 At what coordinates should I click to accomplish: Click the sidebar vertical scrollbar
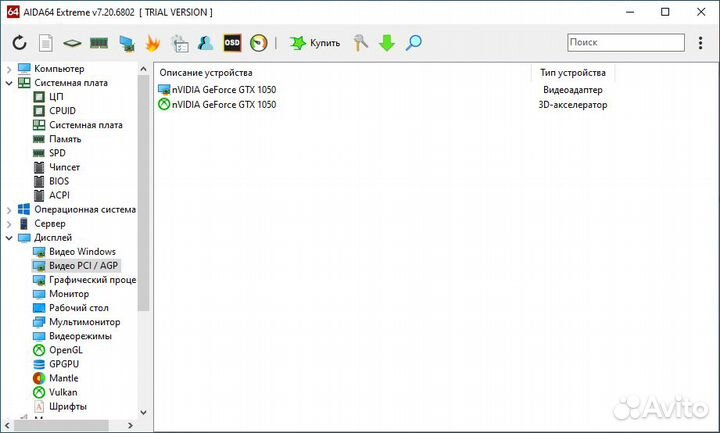coord(144,200)
